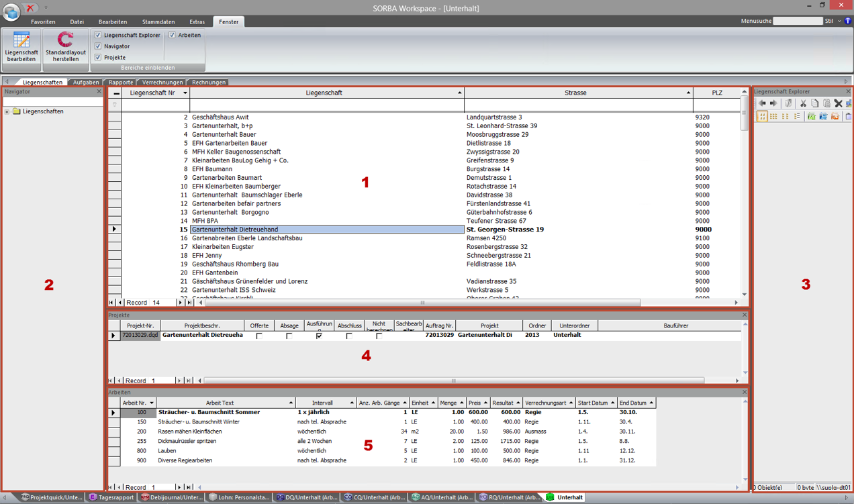Toggle Projekte checkbox in ribbon
Viewport: 854px width, 504px height.
[x=98, y=58]
